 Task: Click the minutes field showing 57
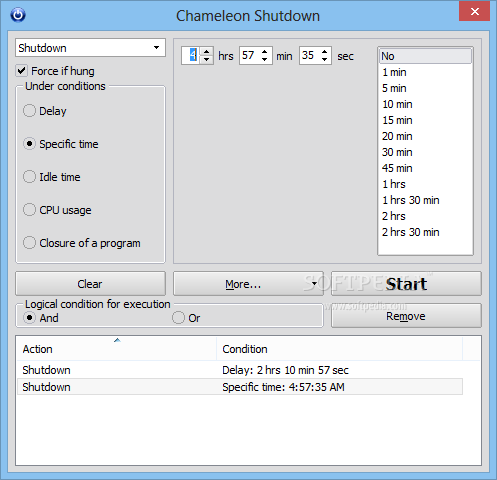coord(249,55)
